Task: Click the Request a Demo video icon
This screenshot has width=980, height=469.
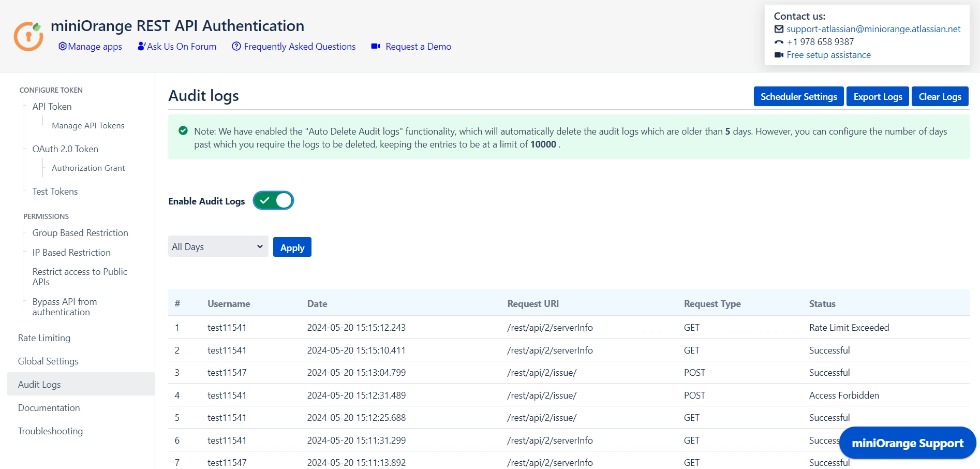Action: tap(376, 47)
